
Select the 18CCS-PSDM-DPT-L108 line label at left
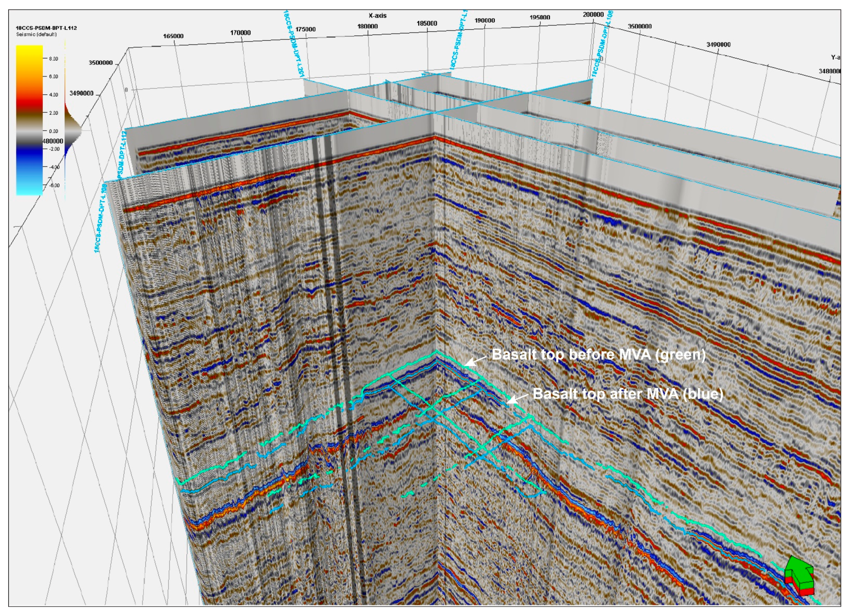[100, 218]
